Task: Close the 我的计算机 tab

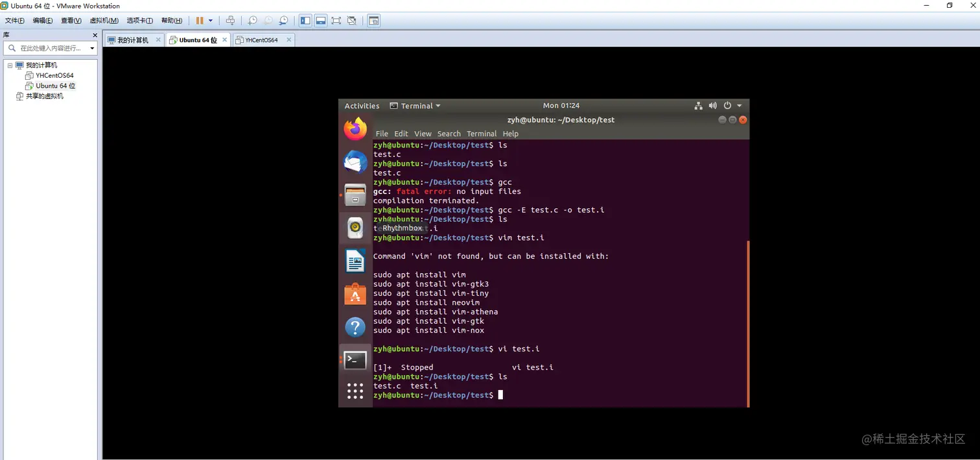Action: click(158, 40)
